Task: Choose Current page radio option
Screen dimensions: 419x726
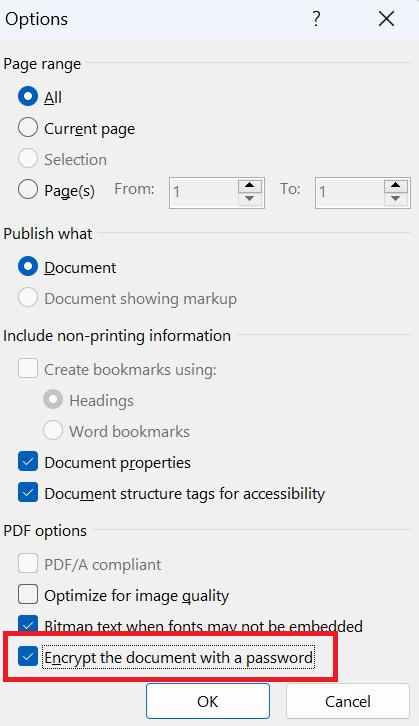Action: pyautogui.click(x=28, y=127)
